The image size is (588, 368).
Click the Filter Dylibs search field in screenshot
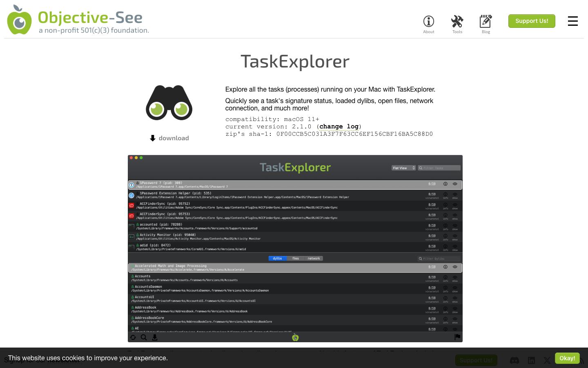(439, 258)
